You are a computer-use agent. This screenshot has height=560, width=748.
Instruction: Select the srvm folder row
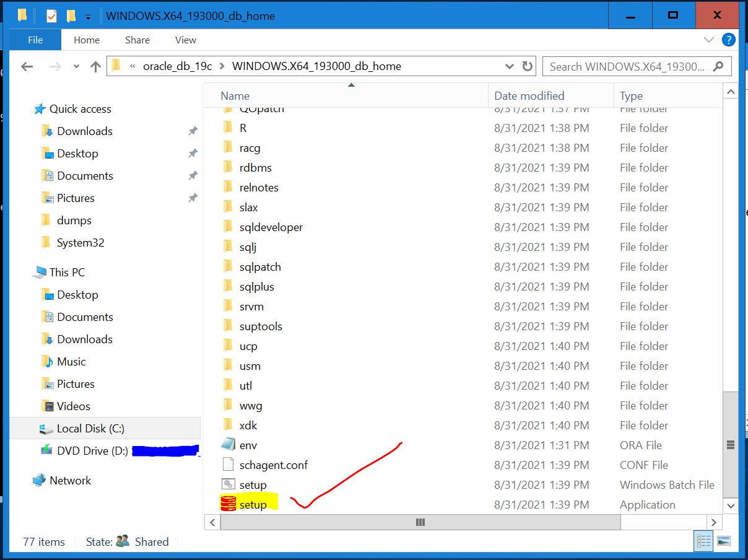(463, 306)
